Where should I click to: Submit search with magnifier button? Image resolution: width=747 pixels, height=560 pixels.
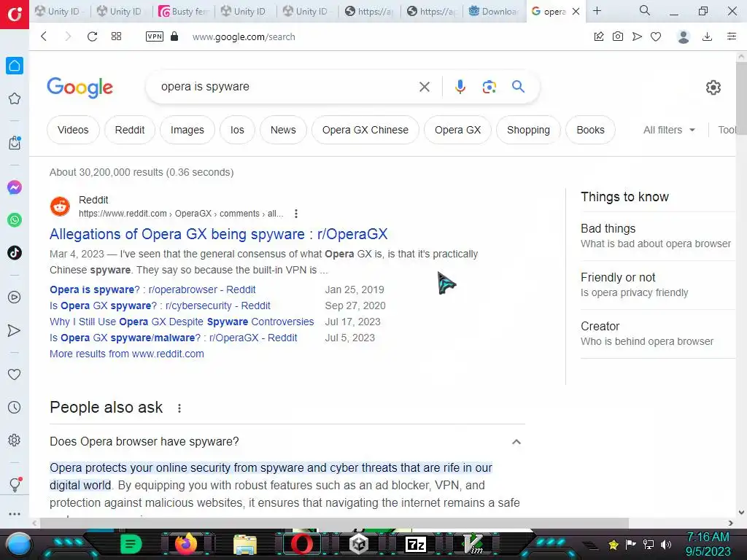click(x=519, y=87)
